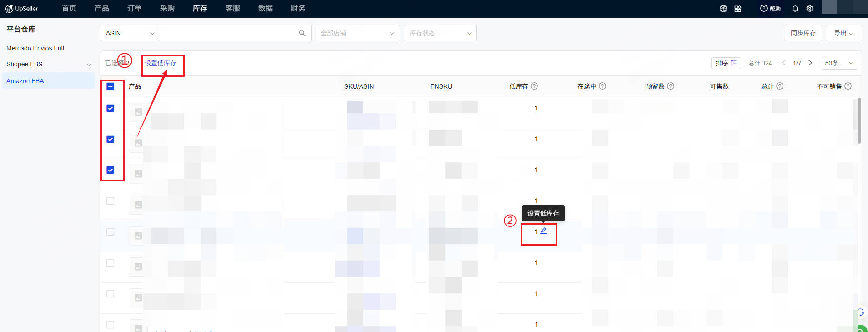Expand the Shopee FBS sidebar item
This screenshot has height=332, width=868.
tap(89, 65)
